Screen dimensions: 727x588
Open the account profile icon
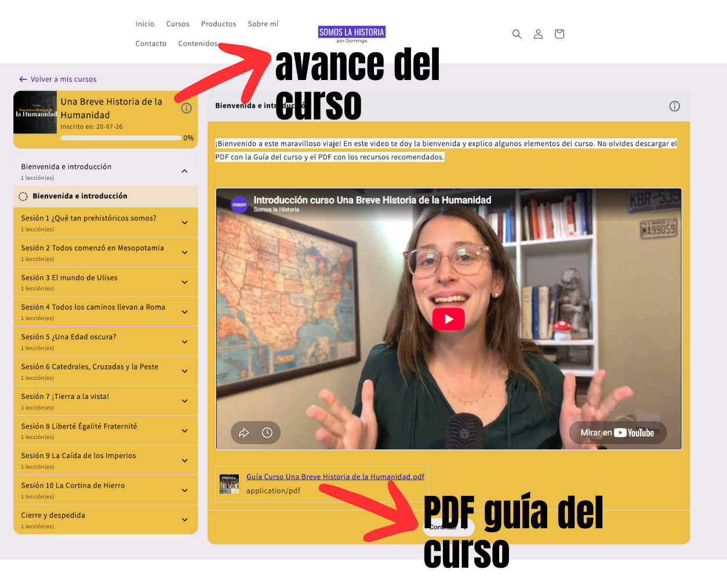[538, 34]
